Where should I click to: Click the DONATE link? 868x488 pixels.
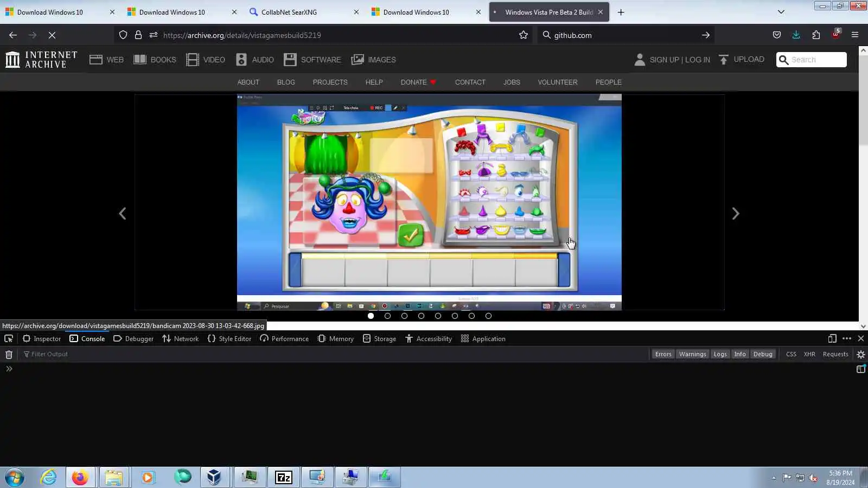pos(418,82)
